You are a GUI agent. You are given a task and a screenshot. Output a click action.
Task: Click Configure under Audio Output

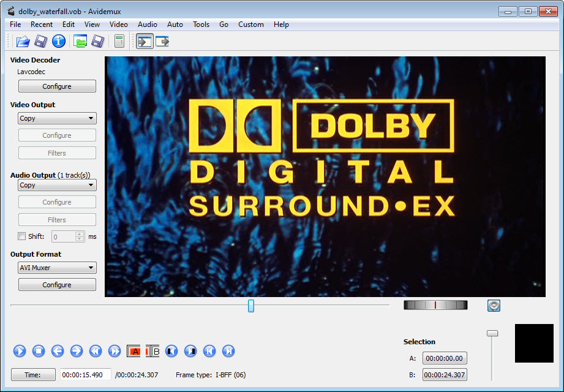point(57,202)
